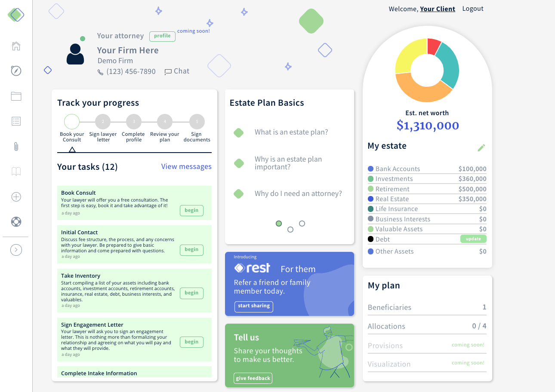Viewport: 555px width, 392px height.
Task: Edit My estate with pencil icon
Action: tap(481, 147)
